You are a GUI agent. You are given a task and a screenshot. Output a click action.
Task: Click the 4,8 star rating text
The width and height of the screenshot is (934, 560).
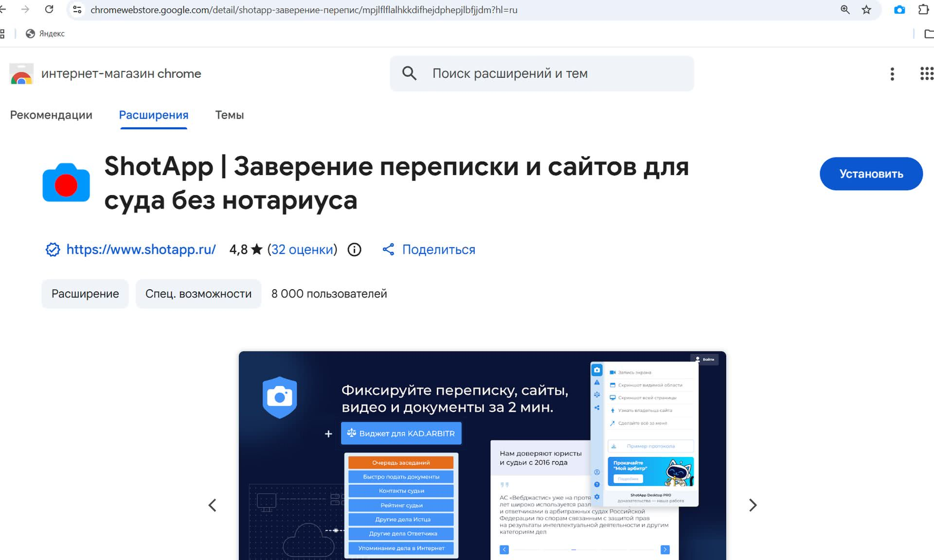(x=246, y=249)
